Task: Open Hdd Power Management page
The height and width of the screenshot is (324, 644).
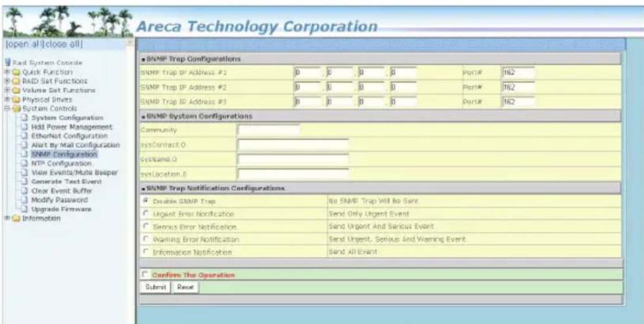Action: pos(72,127)
